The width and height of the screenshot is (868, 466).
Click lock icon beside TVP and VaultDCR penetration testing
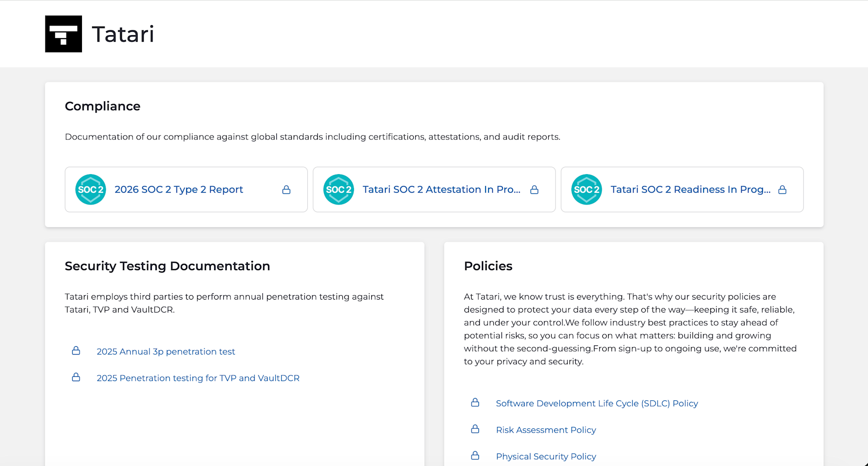click(76, 377)
